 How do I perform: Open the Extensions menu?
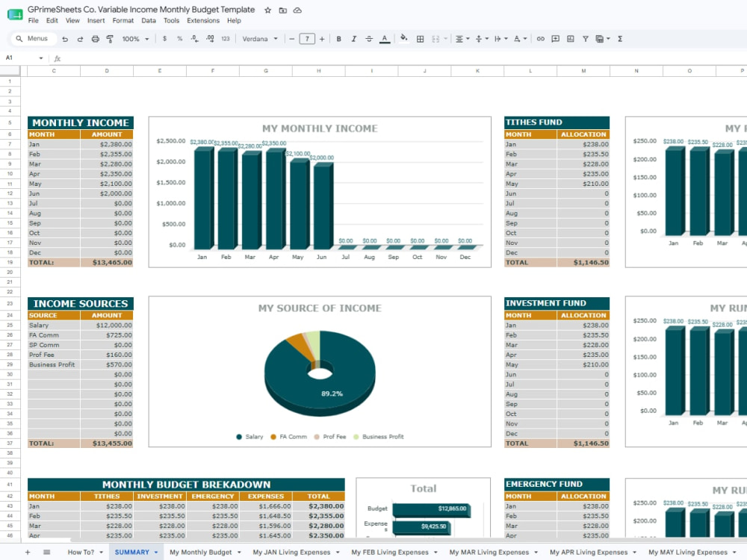[203, 20]
